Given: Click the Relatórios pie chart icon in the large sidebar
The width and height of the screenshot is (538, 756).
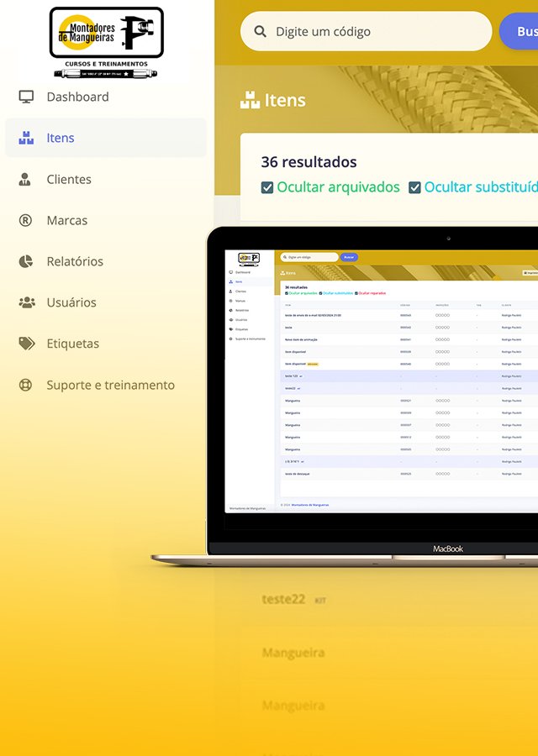Looking at the screenshot, I should [x=25, y=261].
